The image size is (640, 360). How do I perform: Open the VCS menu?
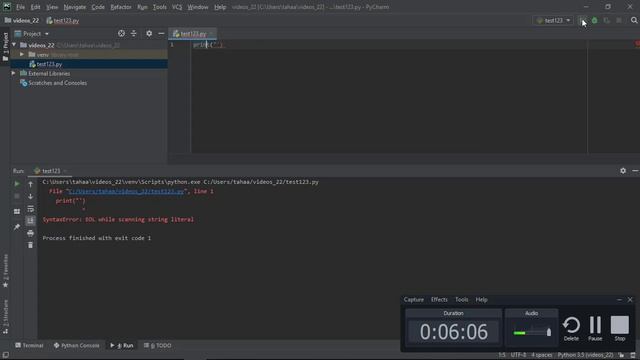pyautogui.click(x=177, y=7)
